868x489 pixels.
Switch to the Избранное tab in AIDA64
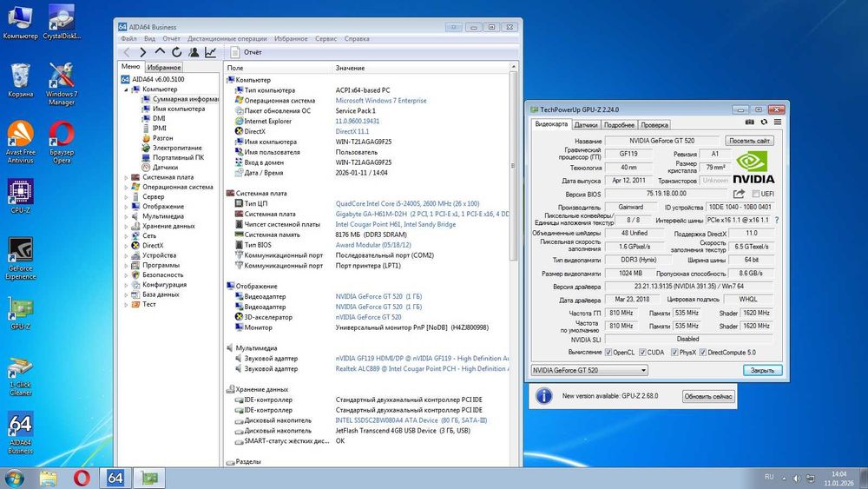(164, 67)
